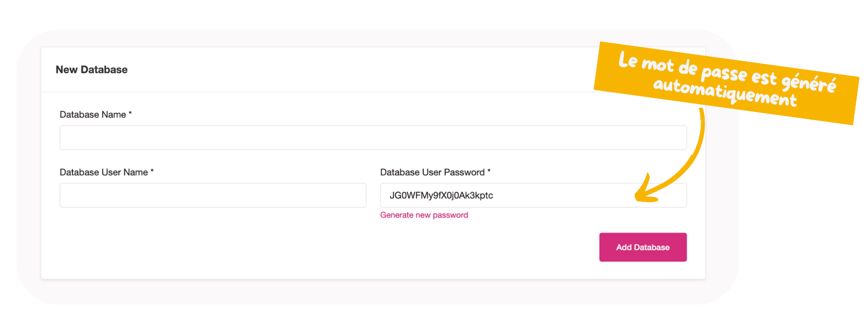Click the Database Name input field
The height and width of the screenshot is (326, 868).
click(373, 138)
